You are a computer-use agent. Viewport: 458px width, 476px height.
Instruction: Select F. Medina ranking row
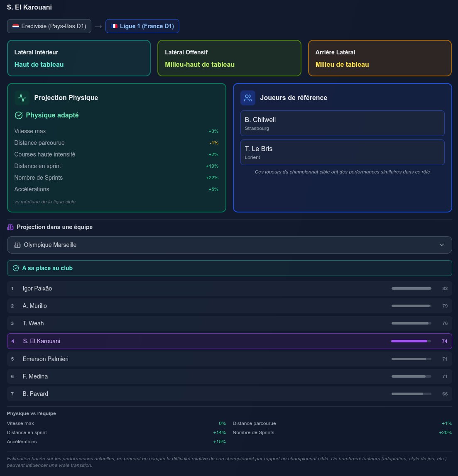click(x=229, y=376)
